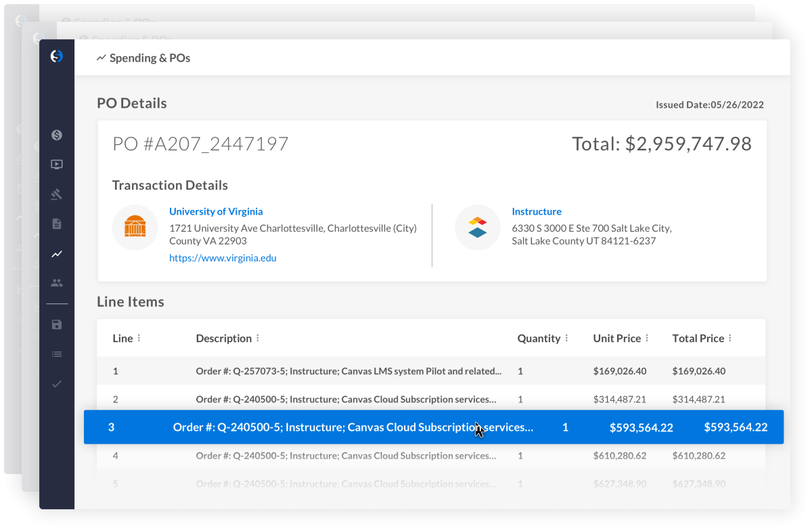Open the Line column options menu
The image size is (812, 531).
coord(139,338)
